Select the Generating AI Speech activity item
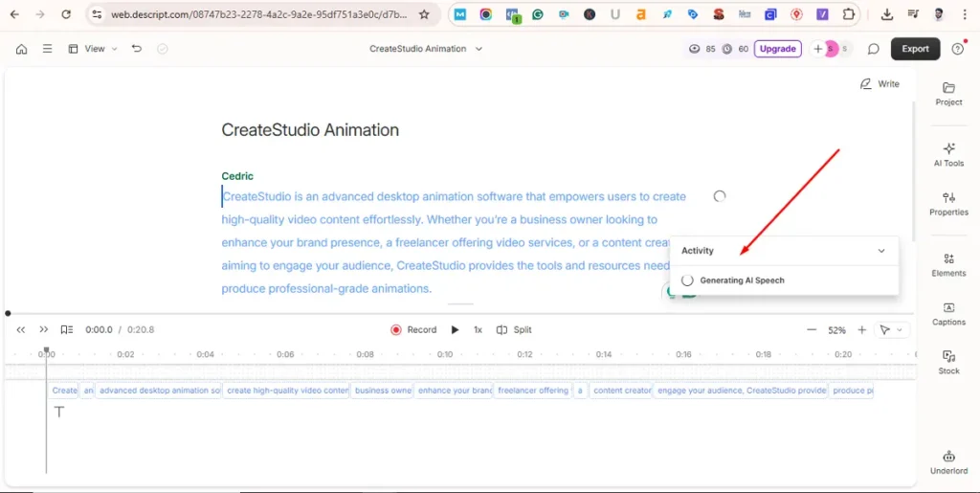This screenshot has height=493, width=980. 785,280
